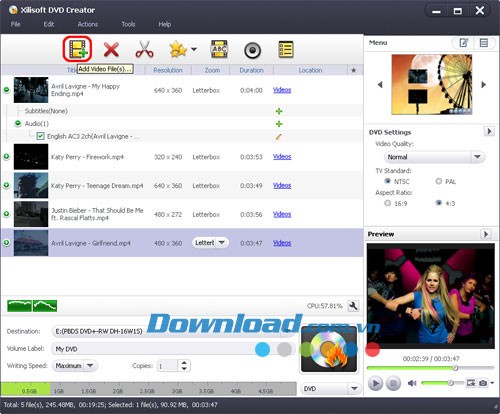Toggle the English AC3 2ch checkbox
The height and width of the screenshot is (414, 500).
(x=40, y=136)
